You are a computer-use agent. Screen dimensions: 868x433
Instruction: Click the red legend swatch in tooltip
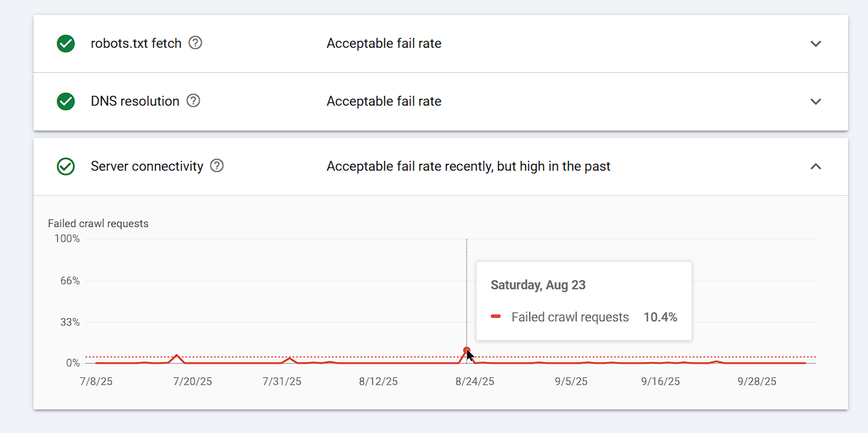[496, 317]
